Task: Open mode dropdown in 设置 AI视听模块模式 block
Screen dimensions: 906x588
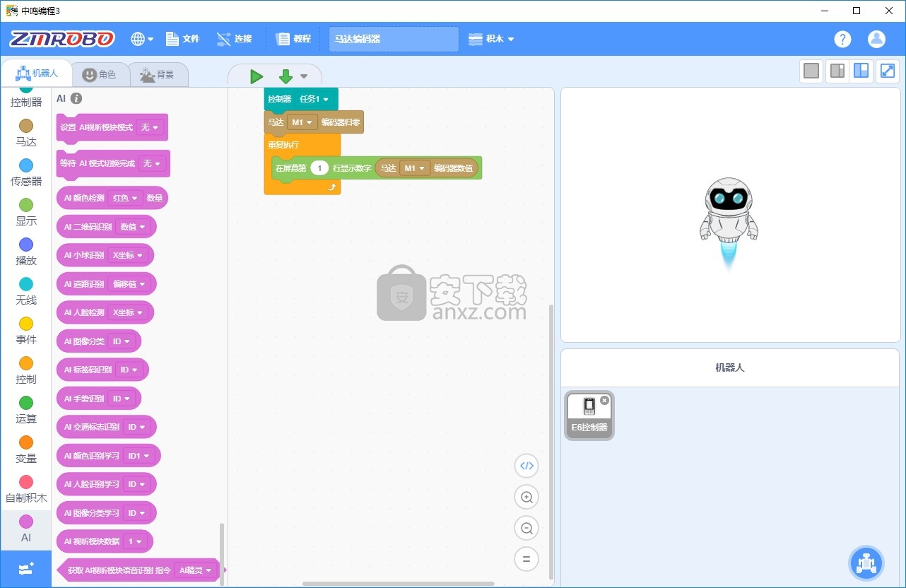Action: coord(151,127)
